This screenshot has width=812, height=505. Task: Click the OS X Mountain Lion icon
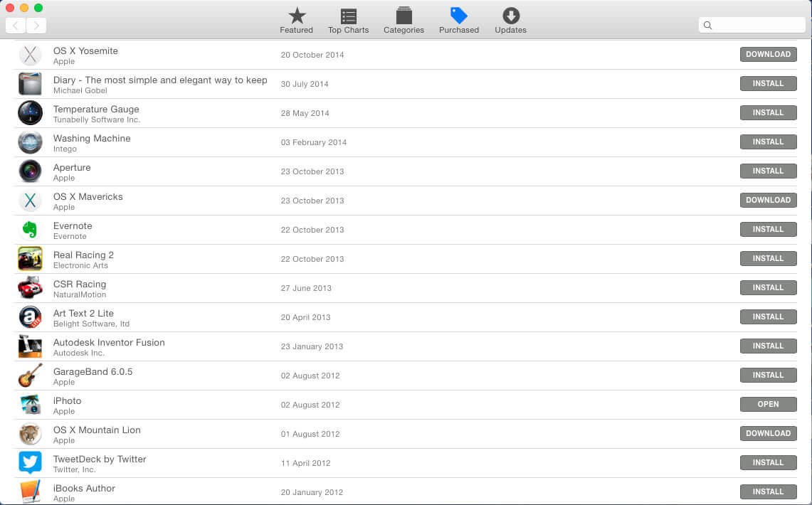point(30,434)
